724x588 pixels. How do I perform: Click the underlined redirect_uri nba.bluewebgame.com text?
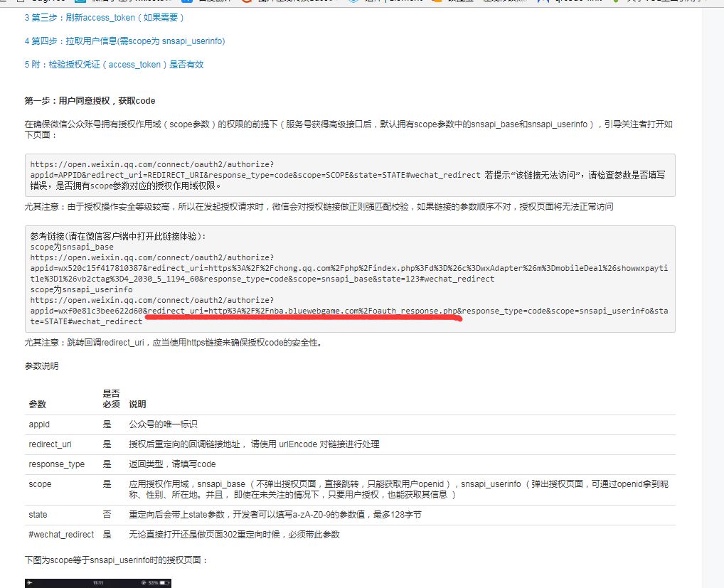[302, 311]
